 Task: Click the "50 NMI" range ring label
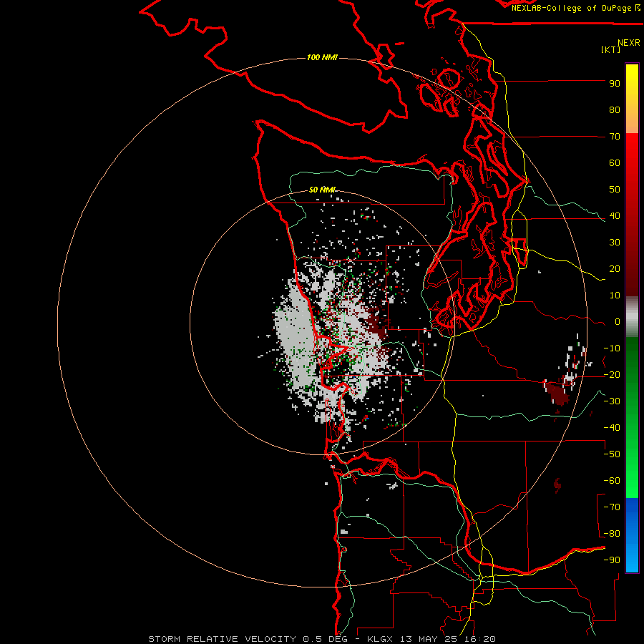[x=323, y=190]
